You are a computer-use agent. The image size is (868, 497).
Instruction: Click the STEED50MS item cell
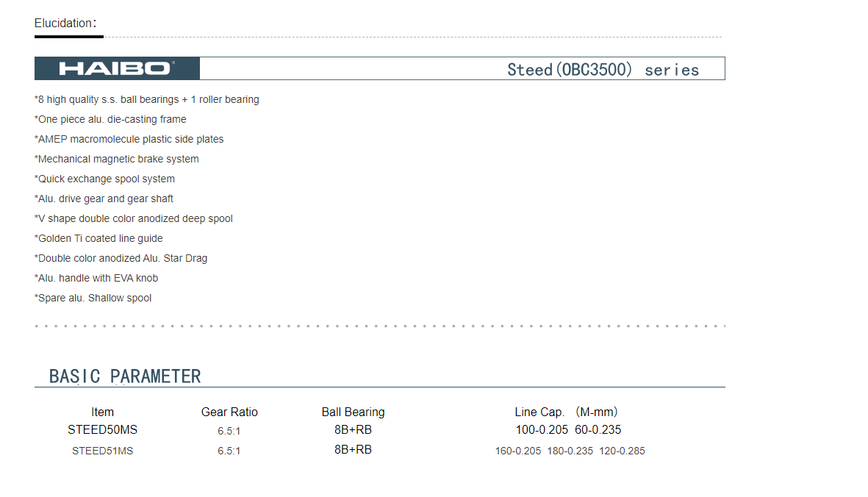pos(102,430)
